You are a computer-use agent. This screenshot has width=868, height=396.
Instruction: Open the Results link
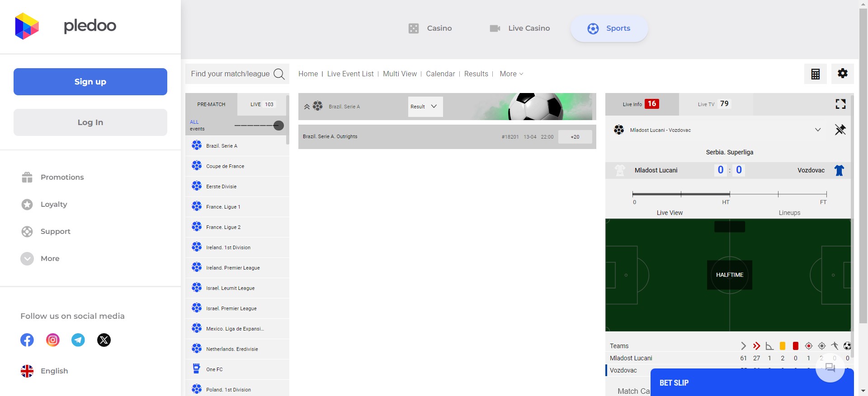point(476,74)
